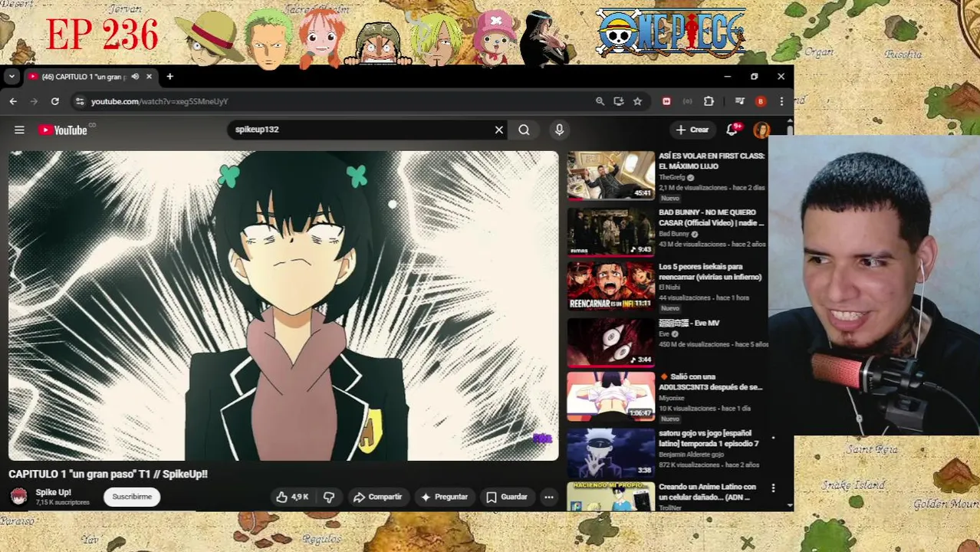Go forward in the browser

coord(34,101)
